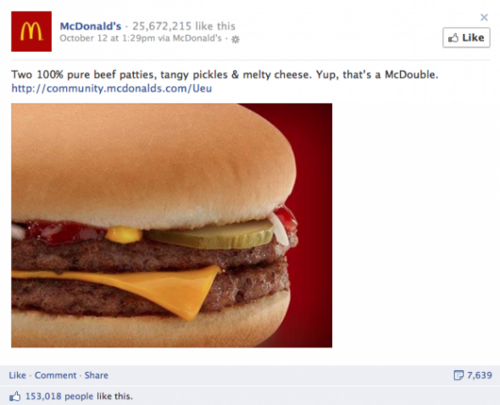
Task: Click the McDonald's golden arches profile picture
Action: click(x=31, y=31)
